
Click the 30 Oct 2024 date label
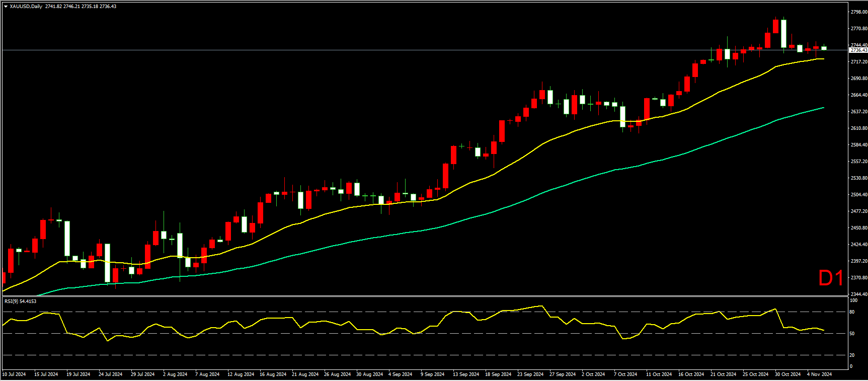coord(788,374)
